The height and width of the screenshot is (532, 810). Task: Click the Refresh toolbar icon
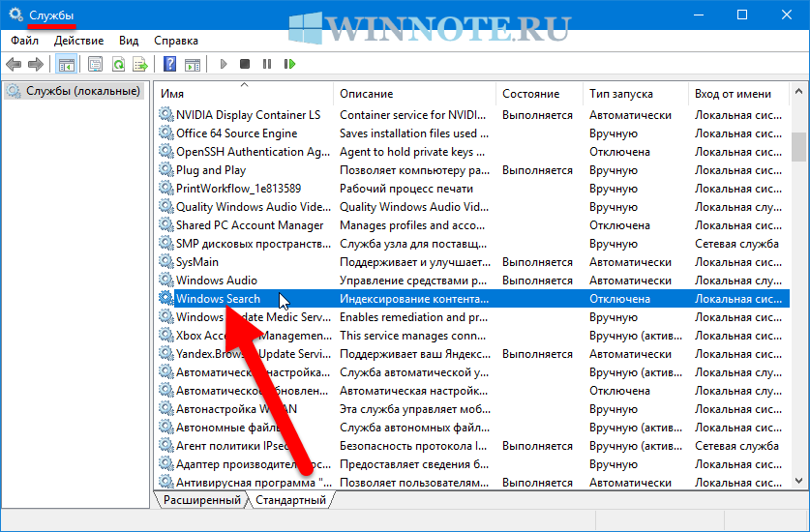117,65
